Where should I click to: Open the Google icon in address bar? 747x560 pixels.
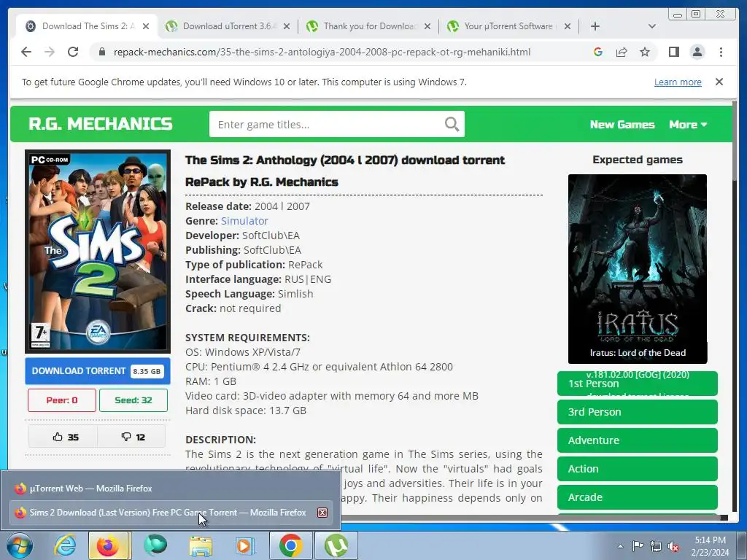pos(598,52)
